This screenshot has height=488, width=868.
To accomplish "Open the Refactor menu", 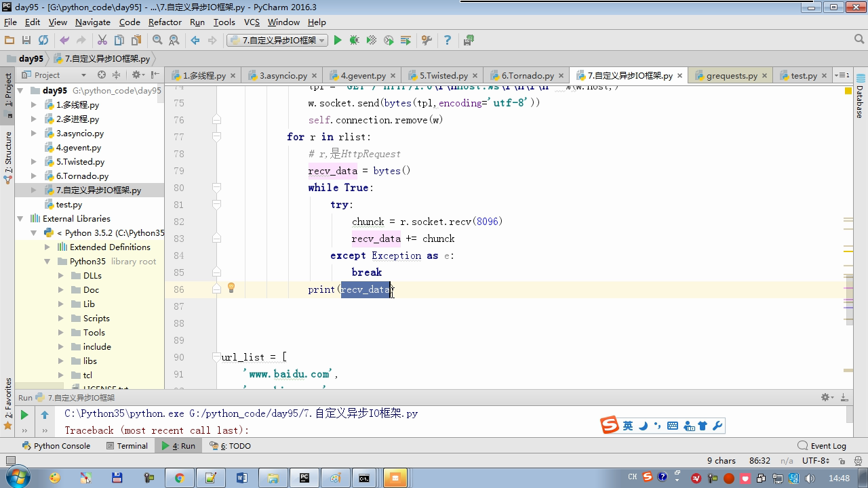I will pyautogui.click(x=165, y=22).
